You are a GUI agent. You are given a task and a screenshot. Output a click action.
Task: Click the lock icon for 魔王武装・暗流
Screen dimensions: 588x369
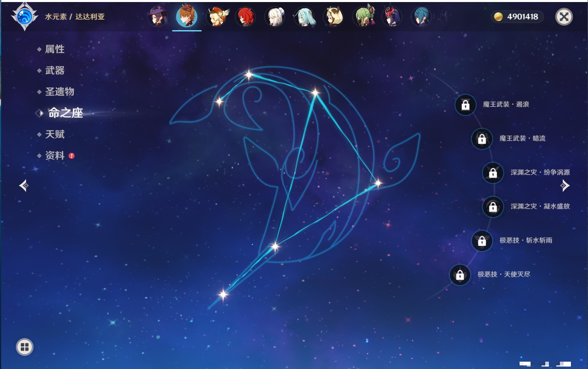tap(482, 139)
